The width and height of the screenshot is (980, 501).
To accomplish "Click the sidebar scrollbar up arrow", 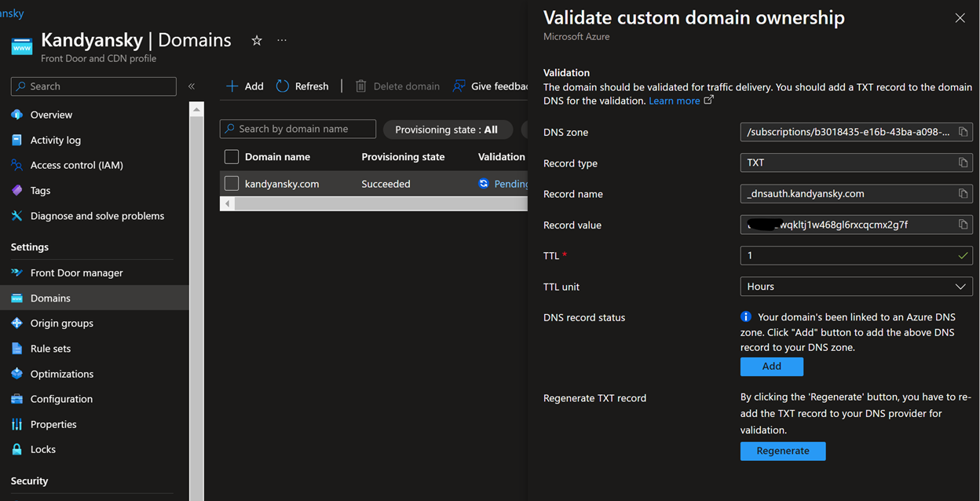I will [x=197, y=109].
